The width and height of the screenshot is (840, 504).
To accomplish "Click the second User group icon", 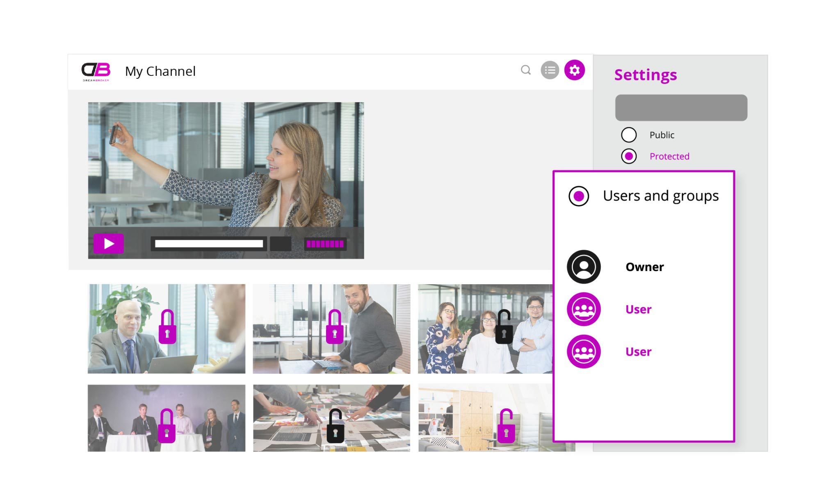I will (583, 351).
